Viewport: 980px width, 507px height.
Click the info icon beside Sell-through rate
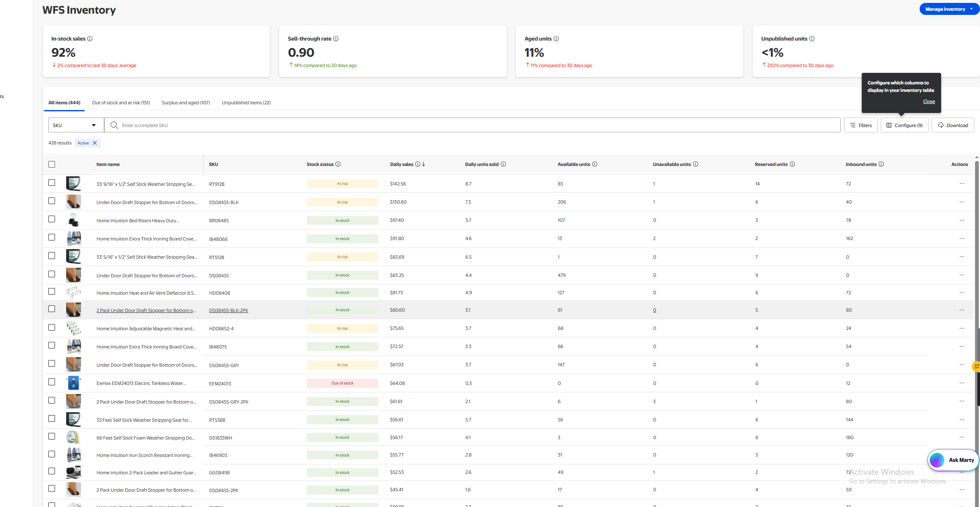[336, 38]
